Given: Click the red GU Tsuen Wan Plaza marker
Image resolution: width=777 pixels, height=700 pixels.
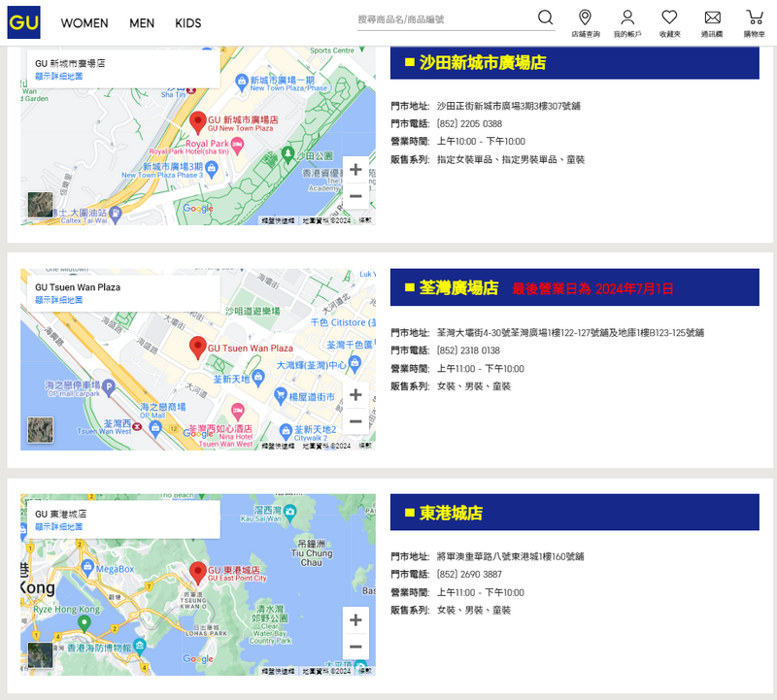Looking at the screenshot, I should click(x=198, y=348).
